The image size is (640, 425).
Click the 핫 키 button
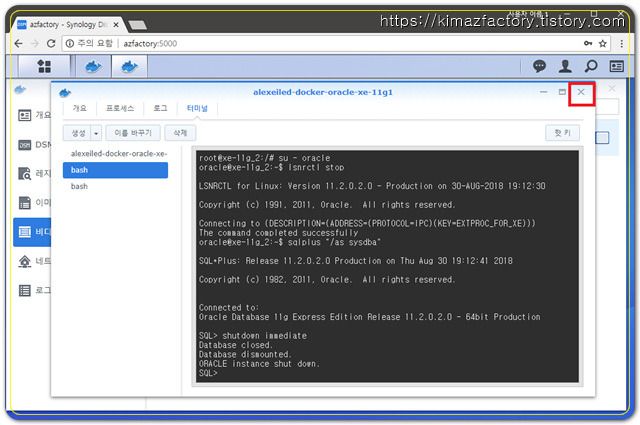pyautogui.click(x=562, y=133)
